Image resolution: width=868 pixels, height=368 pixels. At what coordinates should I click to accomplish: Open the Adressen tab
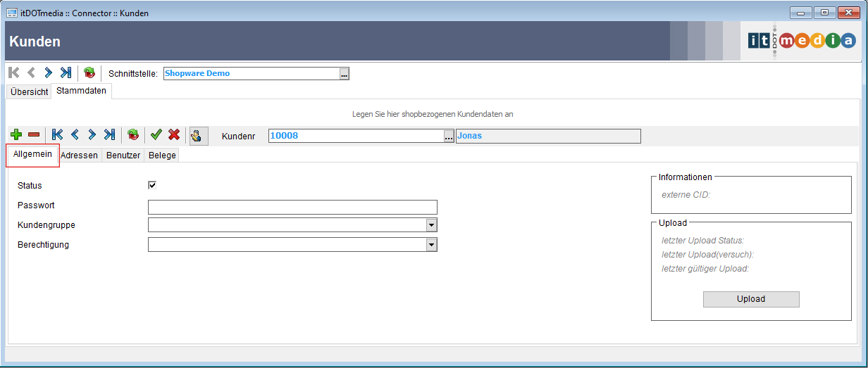pyautogui.click(x=80, y=156)
